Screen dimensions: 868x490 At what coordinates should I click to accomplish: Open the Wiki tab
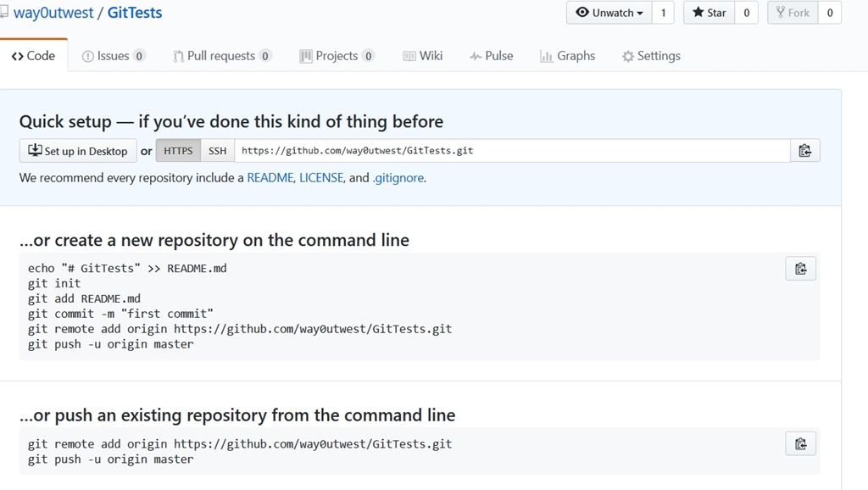pos(423,56)
